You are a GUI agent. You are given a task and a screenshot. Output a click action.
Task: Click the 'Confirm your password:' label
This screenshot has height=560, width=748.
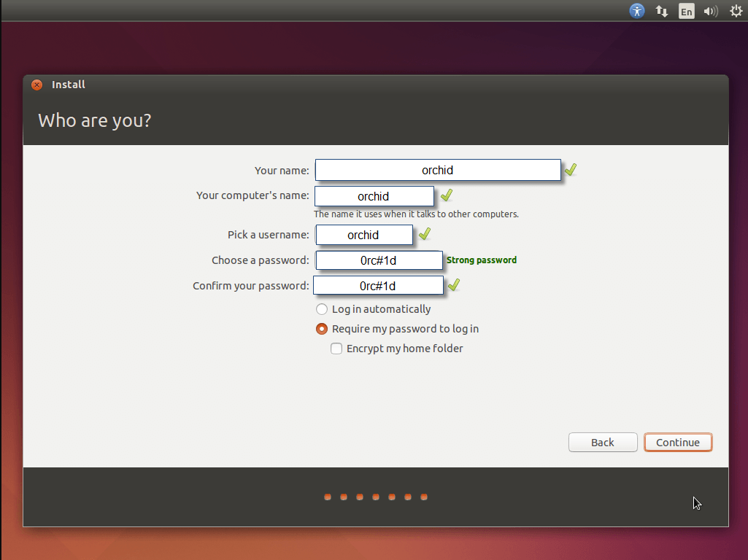pos(250,286)
